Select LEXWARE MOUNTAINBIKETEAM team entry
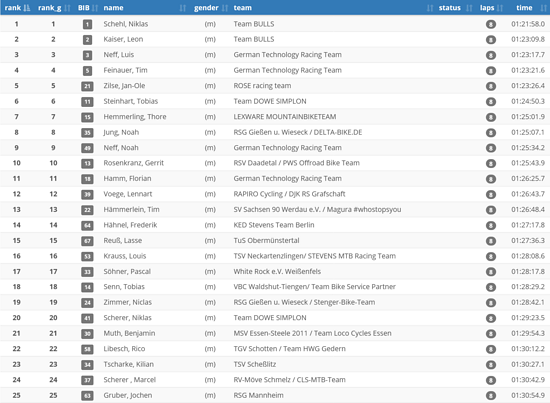The width and height of the screenshot is (550, 403). pyautogui.click(x=285, y=117)
